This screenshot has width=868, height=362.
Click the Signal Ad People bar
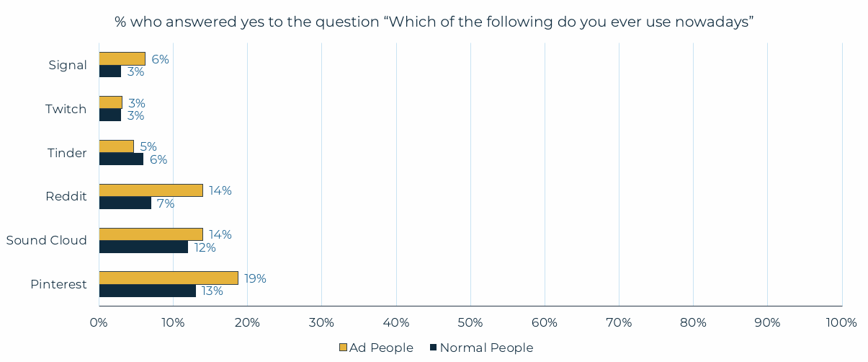pos(122,58)
